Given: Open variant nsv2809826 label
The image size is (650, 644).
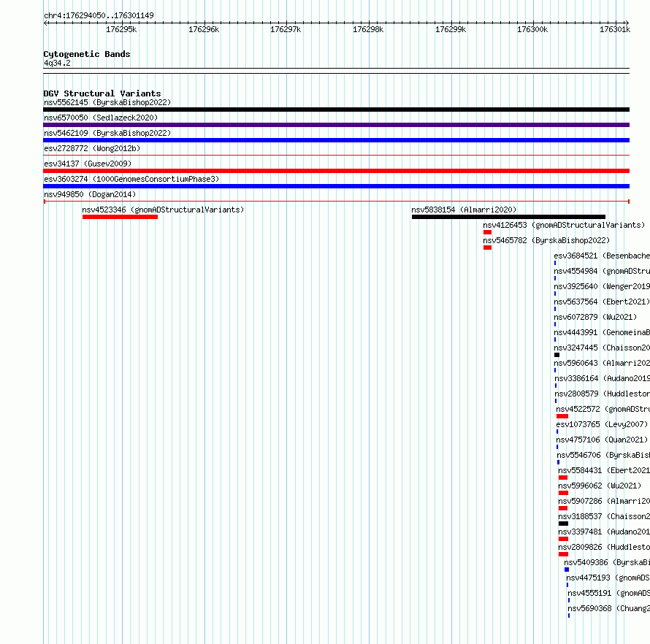Looking at the screenshot, I should tap(604, 547).
